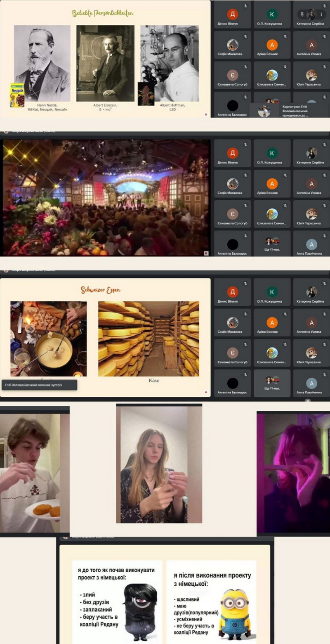Click Софія Махалова's muted mic icon, concert-stage meeting
Screen dimensions: 330x644
(245, 175)
